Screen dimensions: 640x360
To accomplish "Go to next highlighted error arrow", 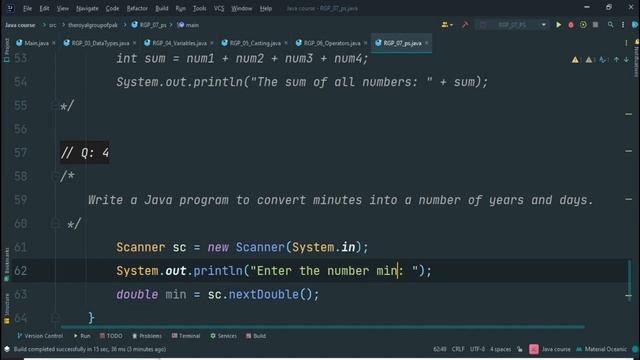I will coord(626,60).
